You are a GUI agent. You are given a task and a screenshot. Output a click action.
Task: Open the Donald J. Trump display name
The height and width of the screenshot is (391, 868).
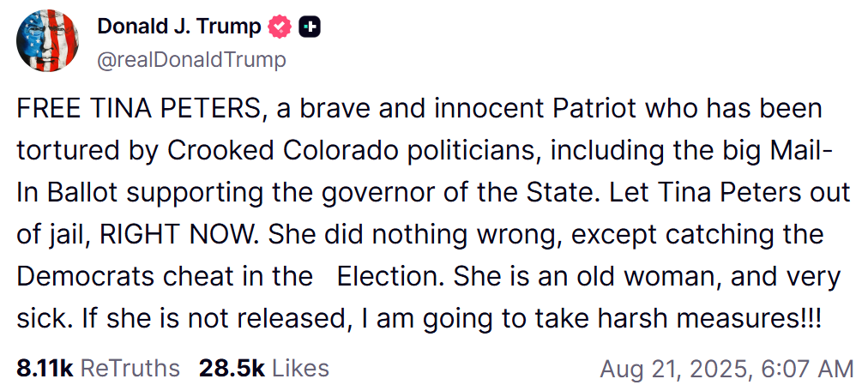(x=178, y=27)
